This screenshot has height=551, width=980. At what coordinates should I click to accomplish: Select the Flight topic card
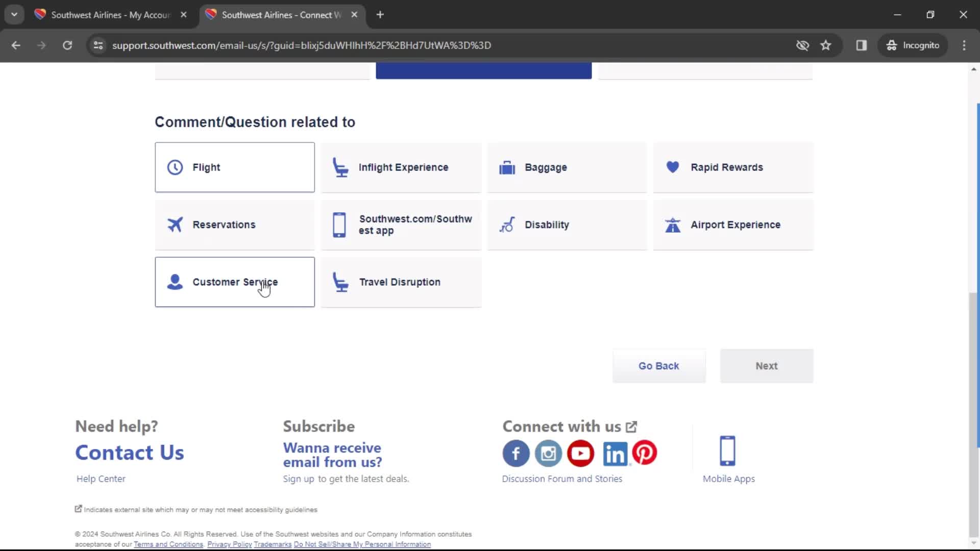pos(235,167)
